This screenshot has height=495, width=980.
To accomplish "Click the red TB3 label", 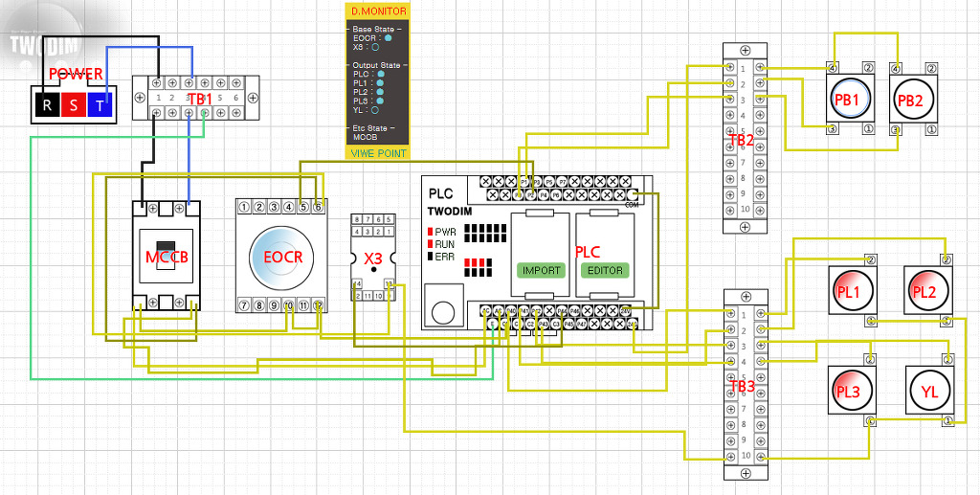I will (743, 388).
